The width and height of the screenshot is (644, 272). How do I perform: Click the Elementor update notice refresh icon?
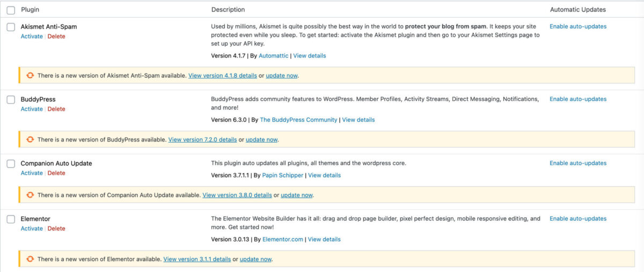tap(31, 259)
